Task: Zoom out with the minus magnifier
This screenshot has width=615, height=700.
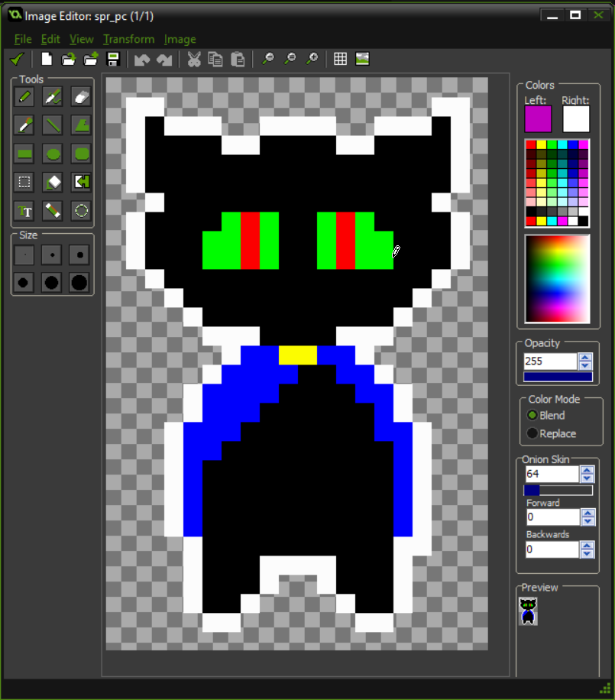Action: (268, 59)
